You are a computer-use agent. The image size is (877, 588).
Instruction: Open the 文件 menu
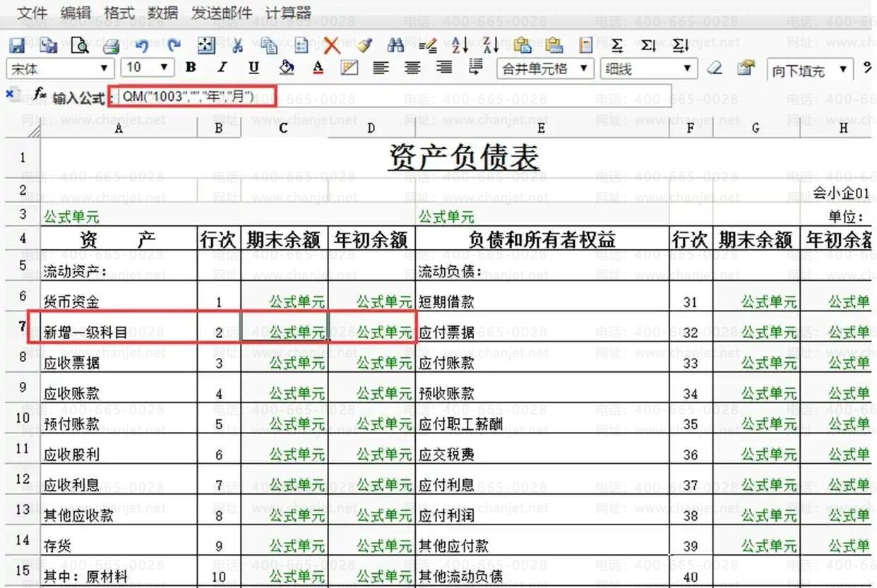[x=32, y=13]
